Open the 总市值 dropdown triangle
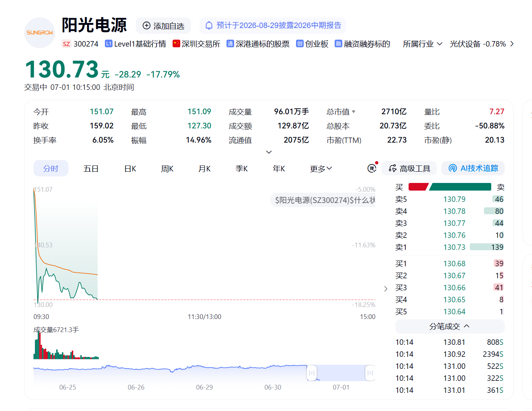 pos(354,112)
